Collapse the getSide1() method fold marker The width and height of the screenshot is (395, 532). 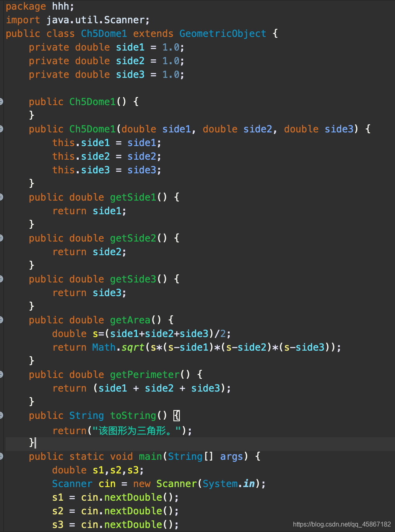coord(1,197)
